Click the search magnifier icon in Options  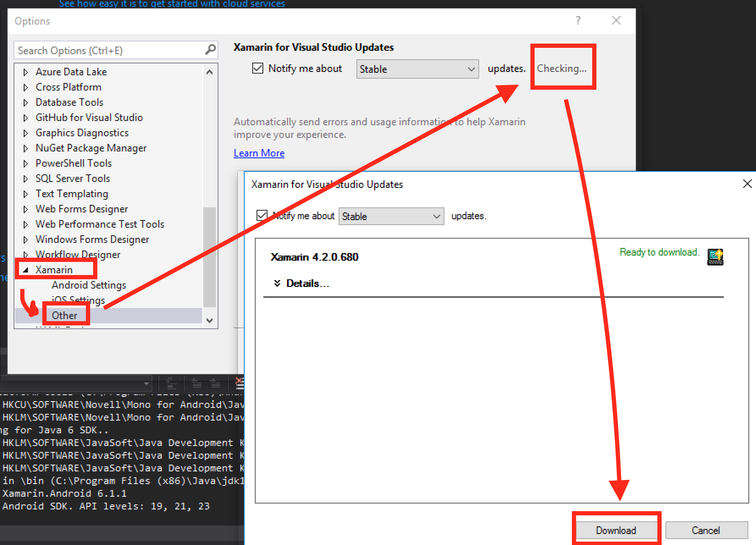tap(210, 50)
